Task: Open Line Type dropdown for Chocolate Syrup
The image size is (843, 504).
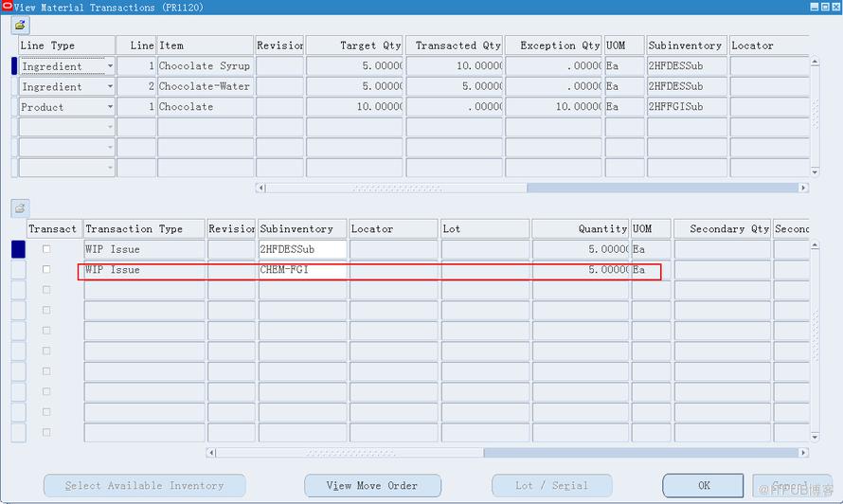Action: tap(110, 66)
